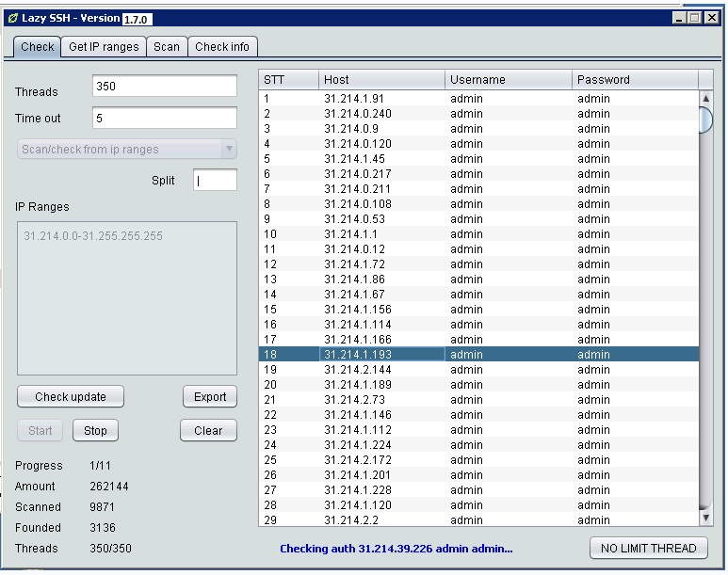Select host row 31.214.0.12
The width and height of the screenshot is (728, 575).
point(478,248)
